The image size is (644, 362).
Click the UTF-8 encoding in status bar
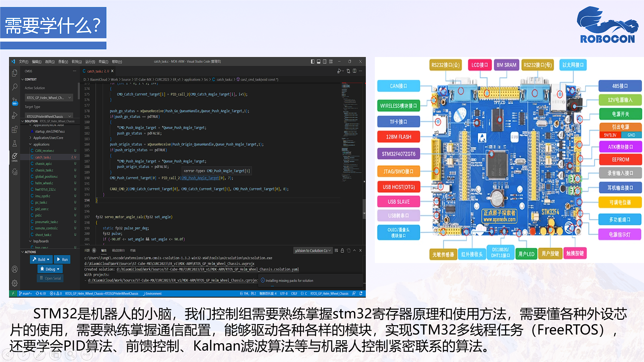click(x=284, y=294)
